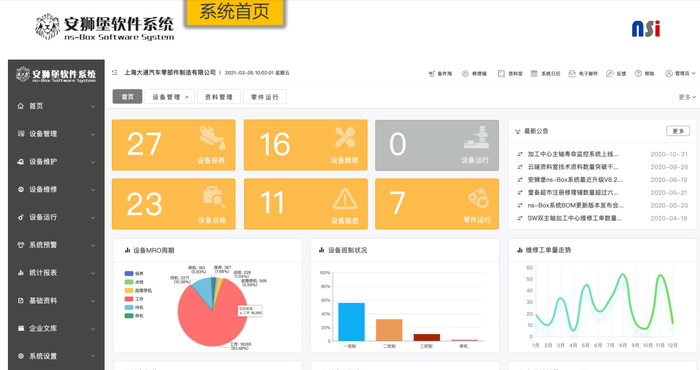The height and width of the screenshot is (370, 700).
Task: Expand 统计报表 menu using its chevron
Action: coord(93,273)
